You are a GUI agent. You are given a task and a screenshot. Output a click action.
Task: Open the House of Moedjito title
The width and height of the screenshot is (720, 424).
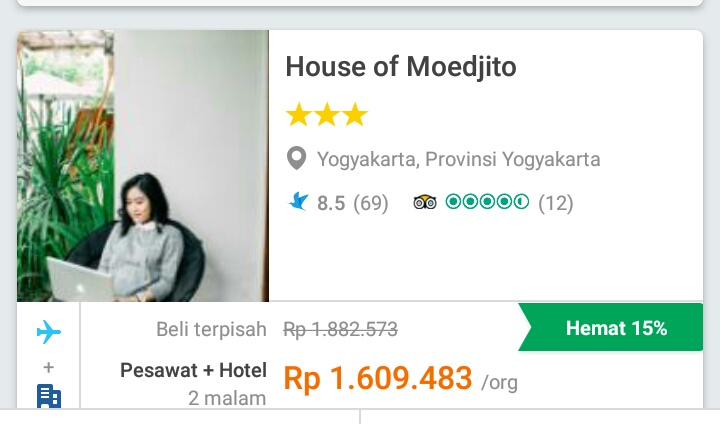(x=401, y=68)
